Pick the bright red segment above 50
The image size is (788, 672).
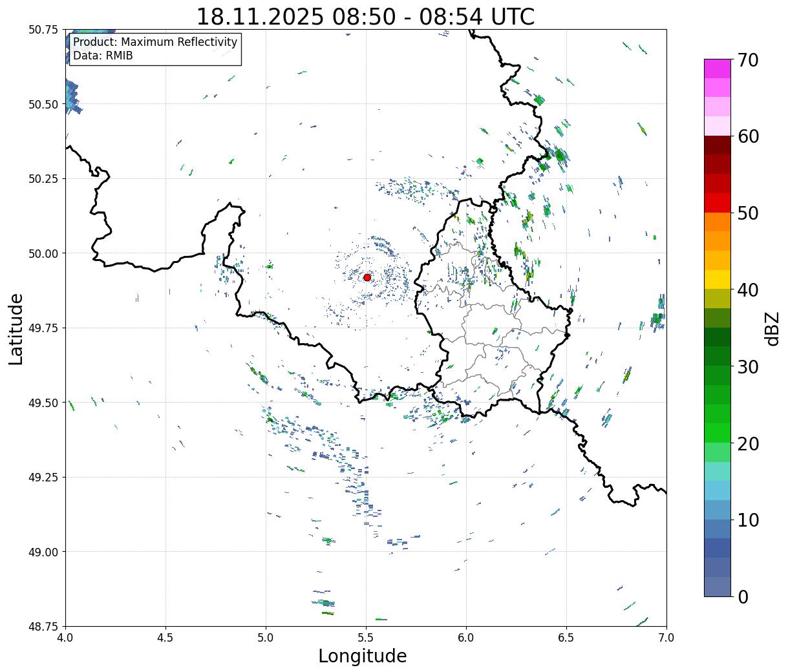718,203
